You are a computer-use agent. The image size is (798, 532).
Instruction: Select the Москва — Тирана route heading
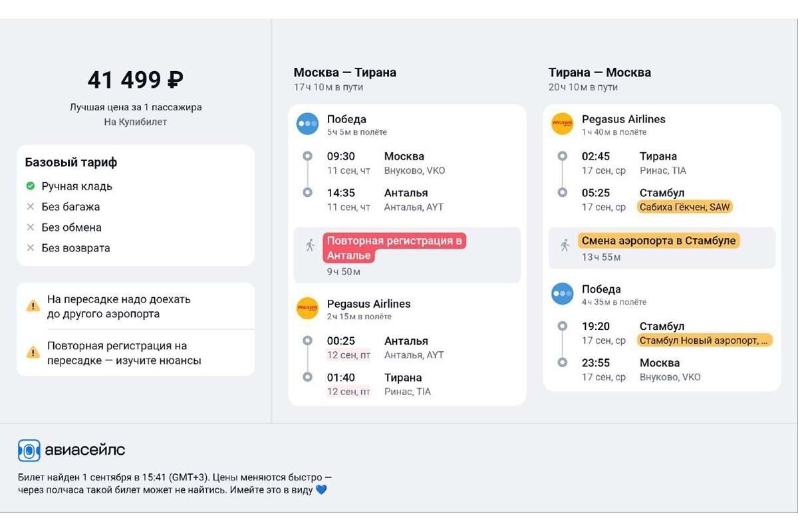(345, 72)
